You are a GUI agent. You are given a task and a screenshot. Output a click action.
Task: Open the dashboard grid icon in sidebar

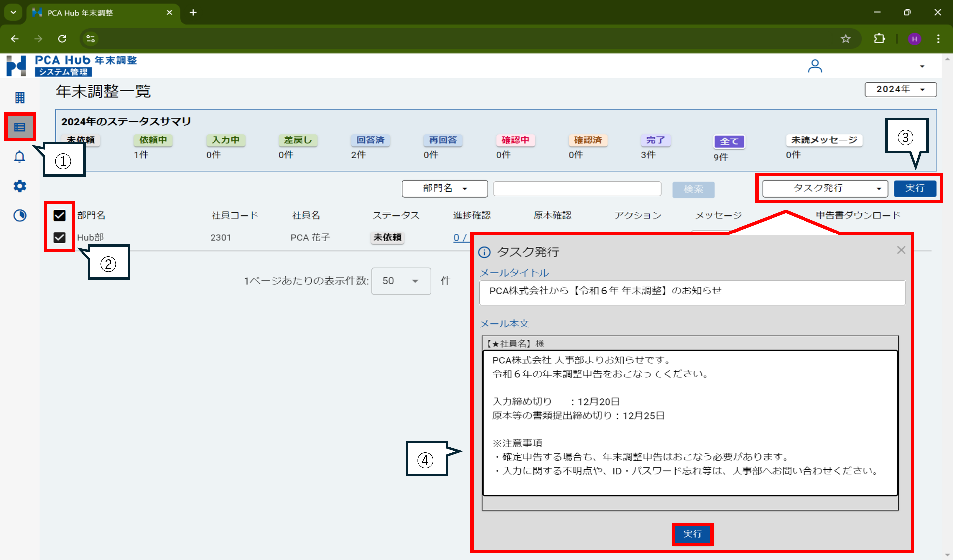pos(20,98)
